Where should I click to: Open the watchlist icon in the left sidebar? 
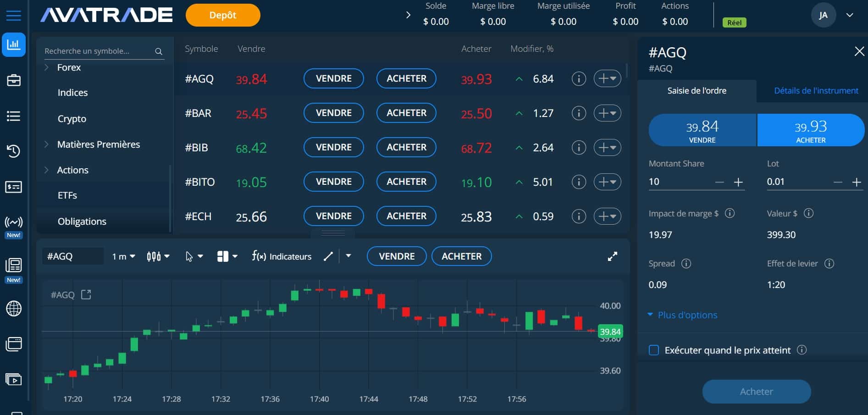click(x=14, y=116)
